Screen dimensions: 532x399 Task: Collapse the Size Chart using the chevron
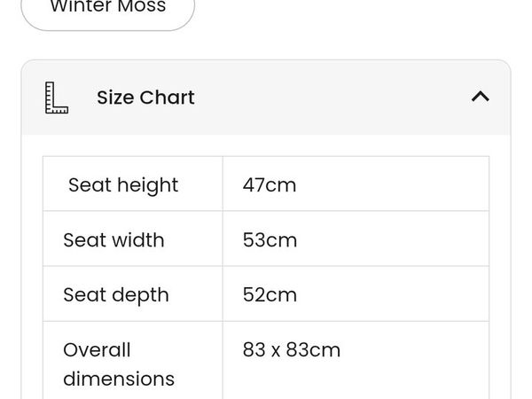click(x=480, y=97)
